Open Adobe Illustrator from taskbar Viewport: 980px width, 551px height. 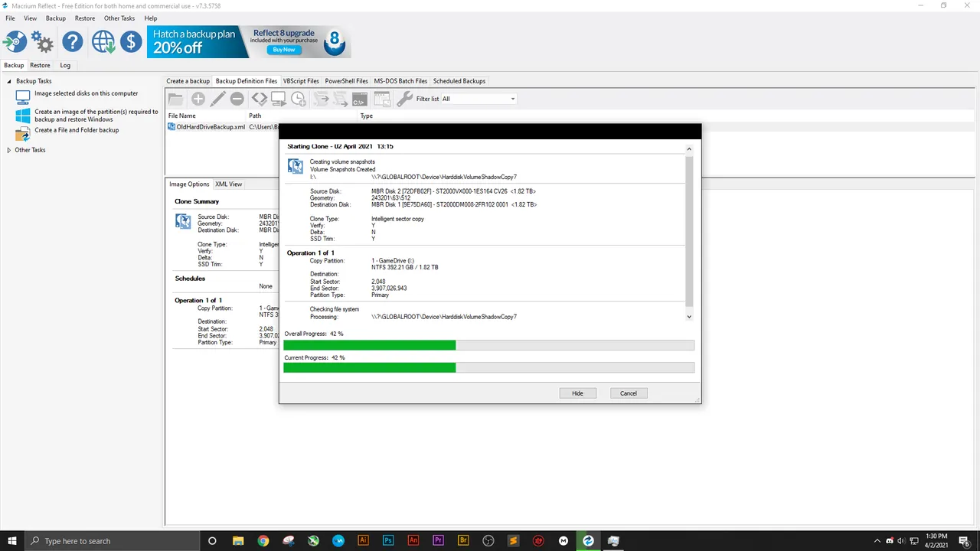tap(364, 540)
